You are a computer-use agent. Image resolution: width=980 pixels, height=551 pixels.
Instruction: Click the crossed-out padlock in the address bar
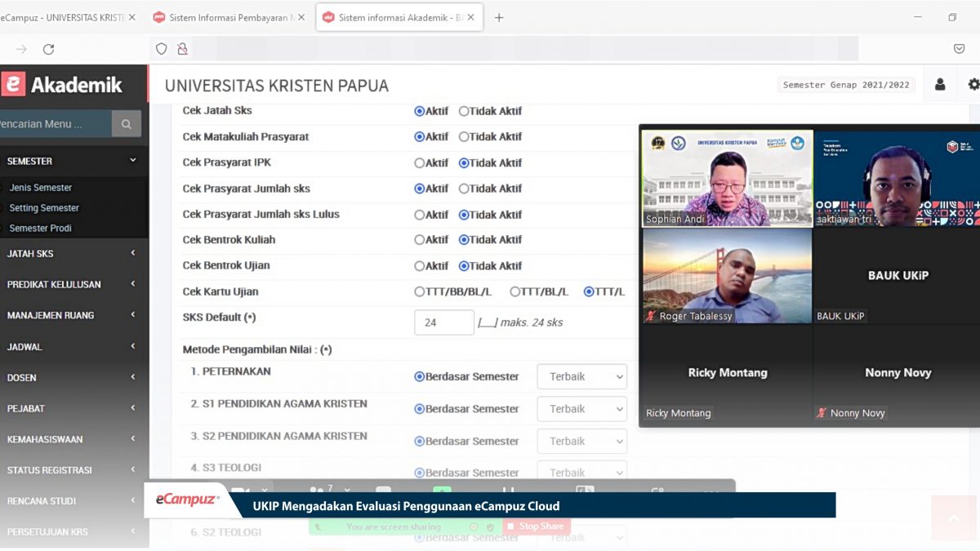[182, 49]
